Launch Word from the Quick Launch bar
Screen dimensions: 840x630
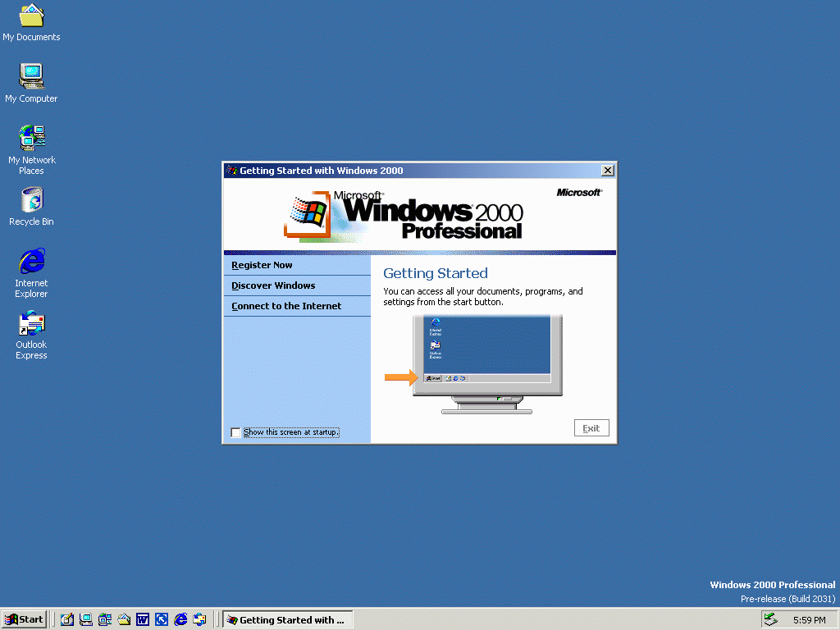tap(143, 620)
